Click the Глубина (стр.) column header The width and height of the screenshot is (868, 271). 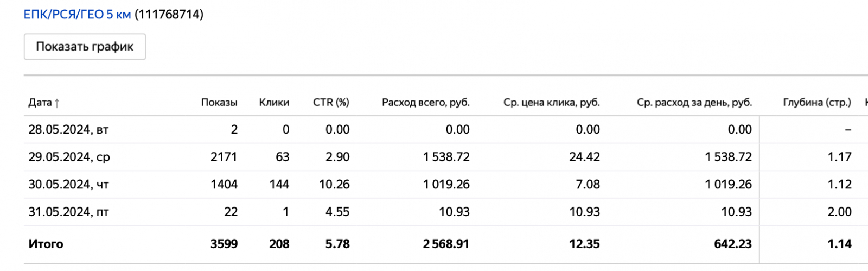(x=816, y=103)
